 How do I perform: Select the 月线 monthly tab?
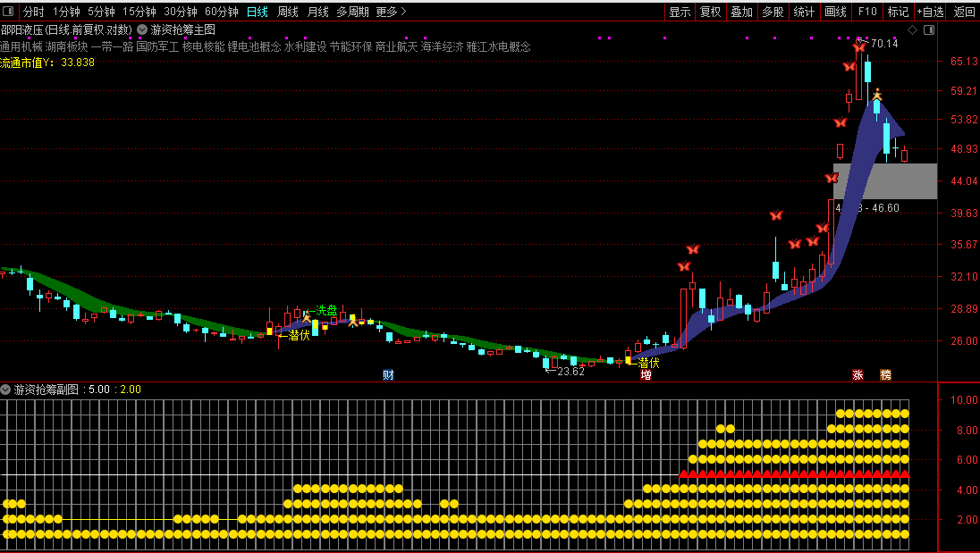(318, 12)
